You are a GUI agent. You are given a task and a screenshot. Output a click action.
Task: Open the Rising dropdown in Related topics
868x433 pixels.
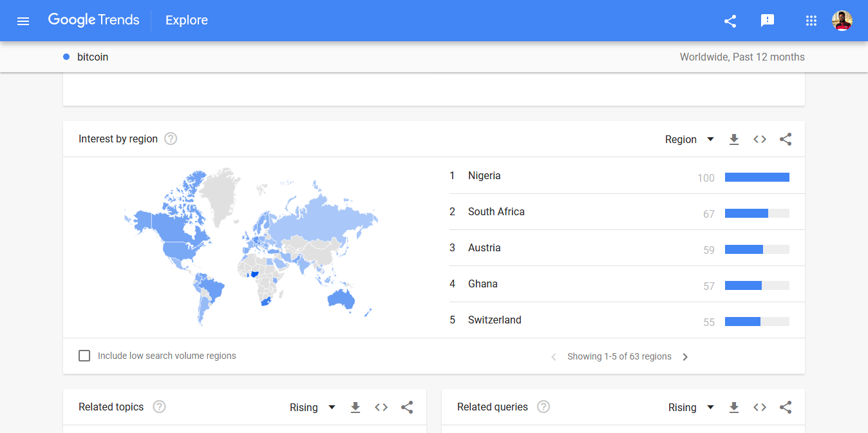point(312,407)
